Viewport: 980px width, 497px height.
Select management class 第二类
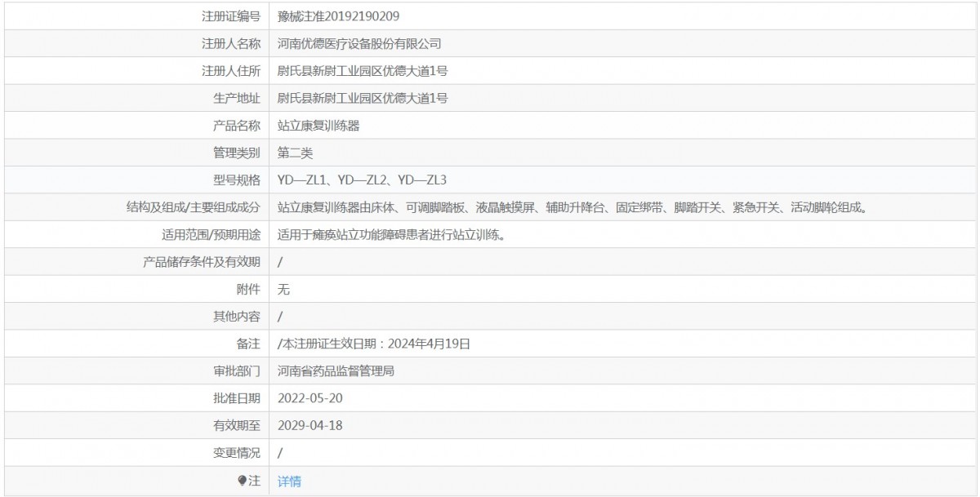296,153
